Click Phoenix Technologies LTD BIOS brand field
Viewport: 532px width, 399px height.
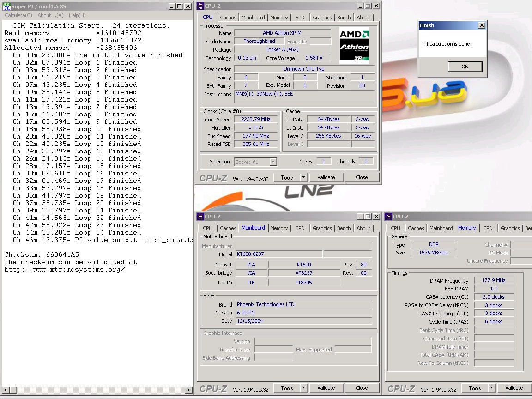[x=303, y=304]
